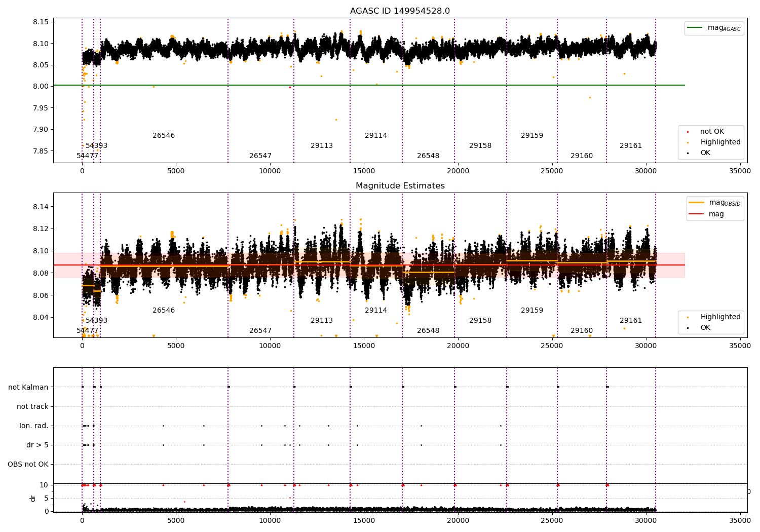Click obsid label 26546 in Magnitude Estimates plot
This screenshot has height=532, width=760.
point(164,311)
